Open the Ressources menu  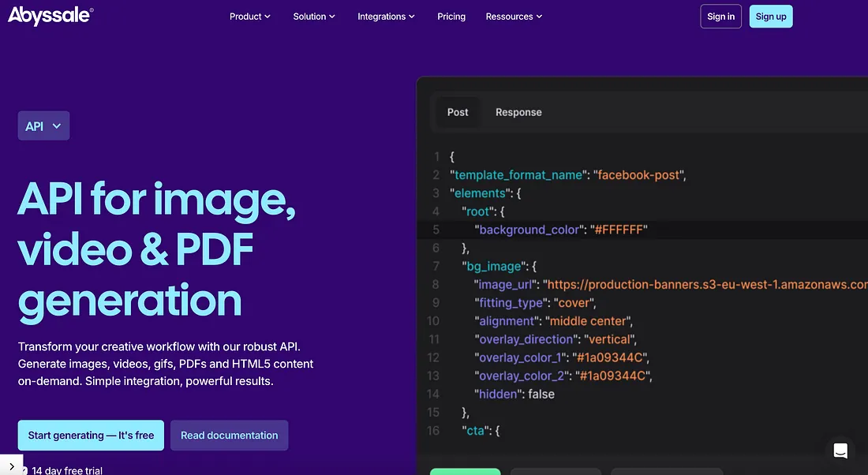pos(514,17)
